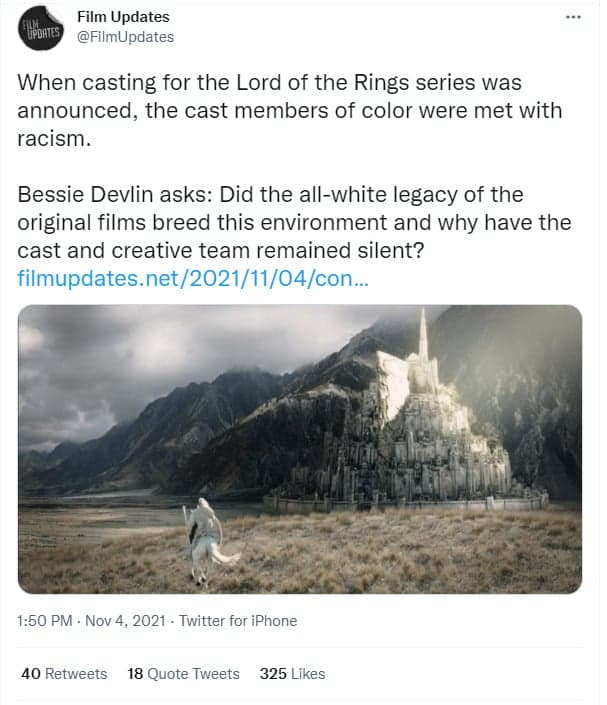Click the line starting "Bessie Devlin asks"

(x=270, y=195)
